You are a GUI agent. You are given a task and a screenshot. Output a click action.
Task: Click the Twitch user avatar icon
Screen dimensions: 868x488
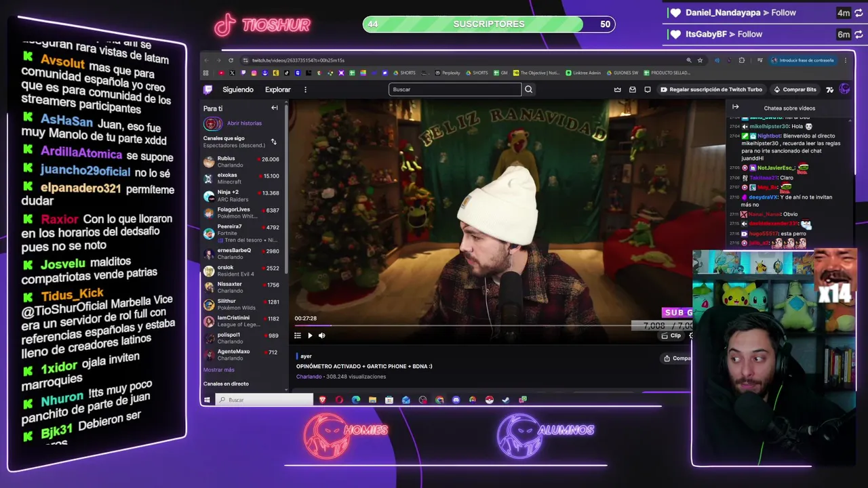[x=844, y=89]
